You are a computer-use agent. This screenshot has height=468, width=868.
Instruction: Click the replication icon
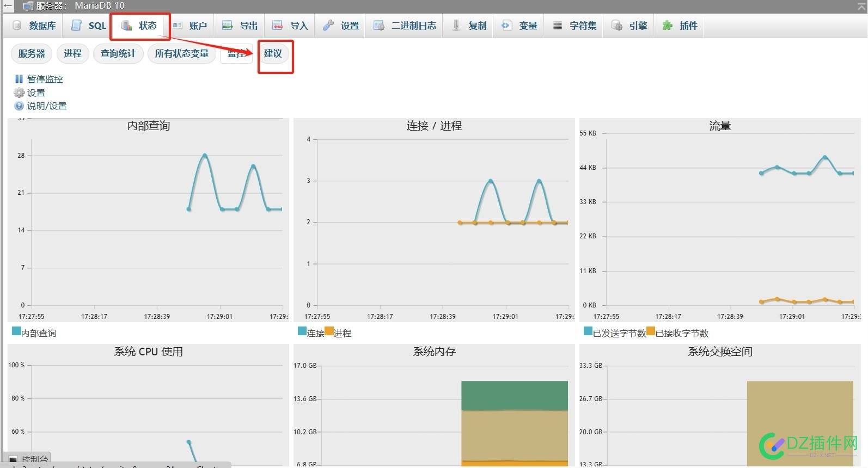[456, 25]
